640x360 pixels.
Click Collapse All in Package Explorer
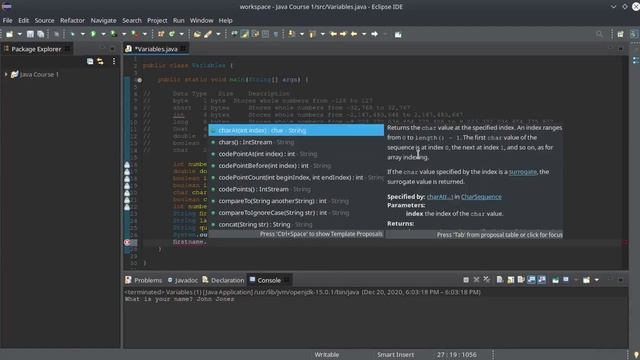click(x=90, y=61)
